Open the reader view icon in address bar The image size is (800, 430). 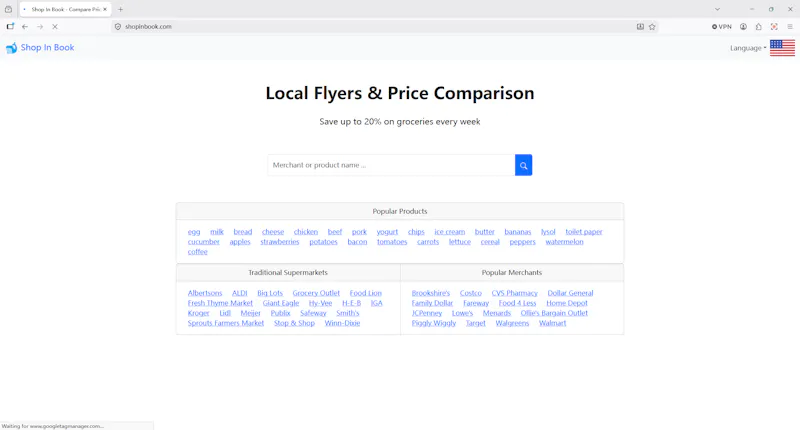coord(640,27)
